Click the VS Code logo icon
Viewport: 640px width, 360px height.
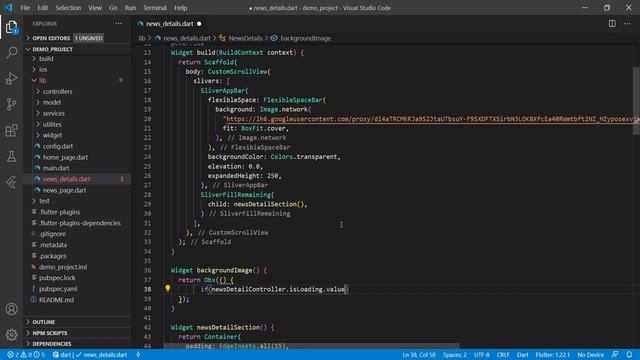pos(8,8)
